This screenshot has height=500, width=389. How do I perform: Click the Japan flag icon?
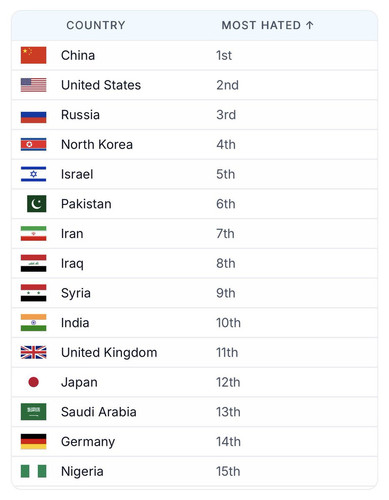click(x=33, y=382)
